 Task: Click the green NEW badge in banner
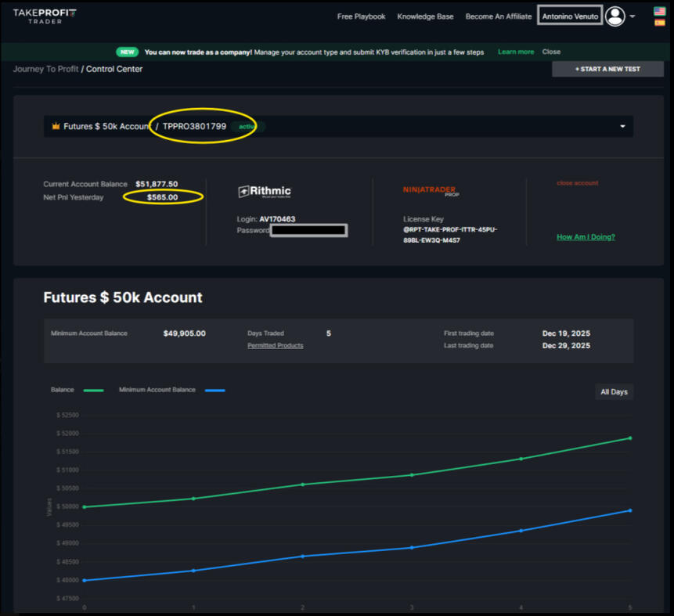(127, 52)
